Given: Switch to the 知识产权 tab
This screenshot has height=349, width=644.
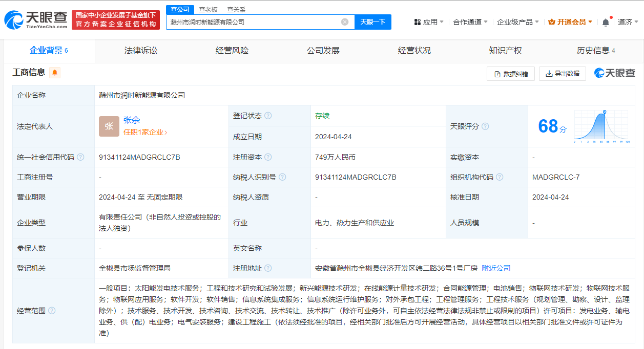Looking at the screenshot, I should click(x=505, y=50).
